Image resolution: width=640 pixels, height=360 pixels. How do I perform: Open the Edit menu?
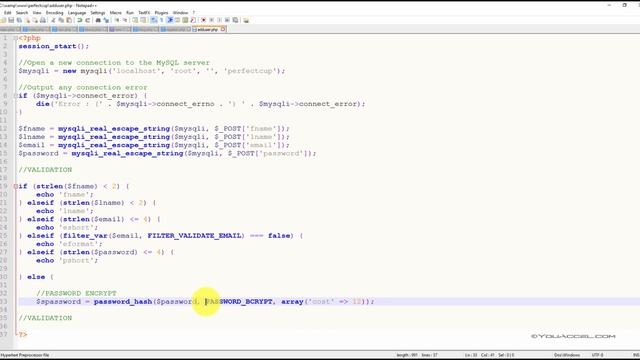pos(7,13)
